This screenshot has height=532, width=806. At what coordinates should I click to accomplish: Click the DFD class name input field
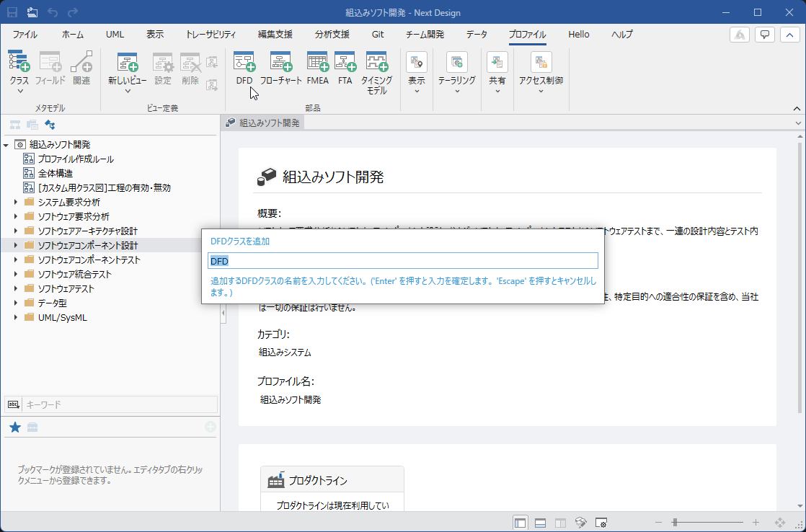coord(402,261)
